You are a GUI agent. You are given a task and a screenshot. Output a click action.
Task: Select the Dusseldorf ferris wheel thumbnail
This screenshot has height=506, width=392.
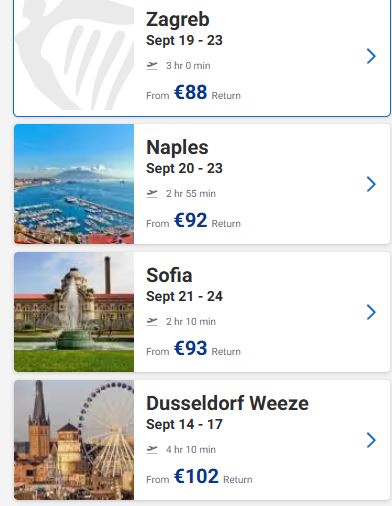click(x=74, y=440)
